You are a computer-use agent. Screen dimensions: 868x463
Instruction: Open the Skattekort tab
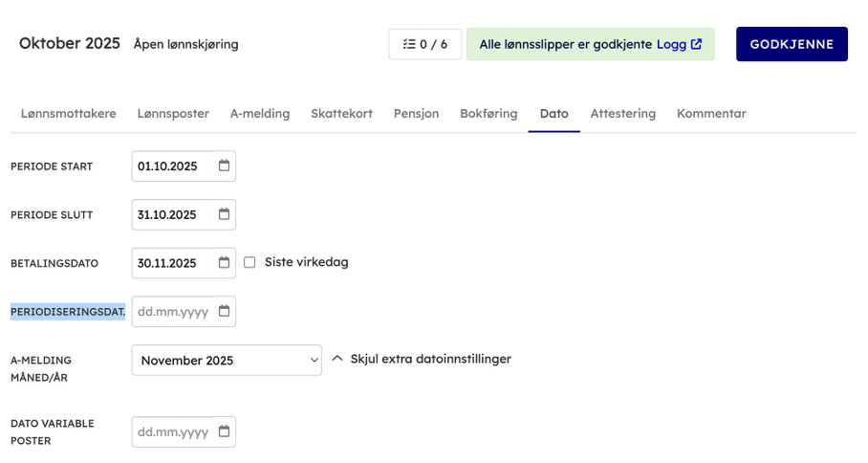coord(341,113)
